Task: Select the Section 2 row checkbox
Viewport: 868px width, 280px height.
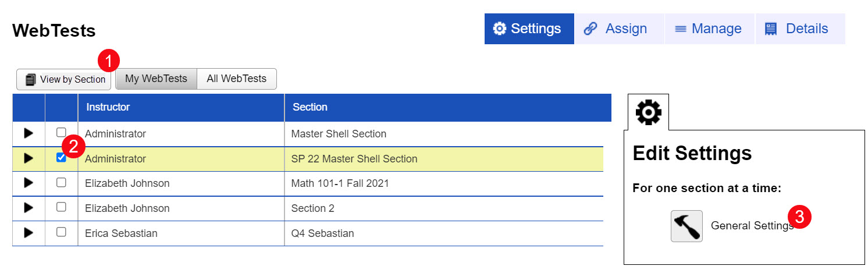Action: [61, 207]
